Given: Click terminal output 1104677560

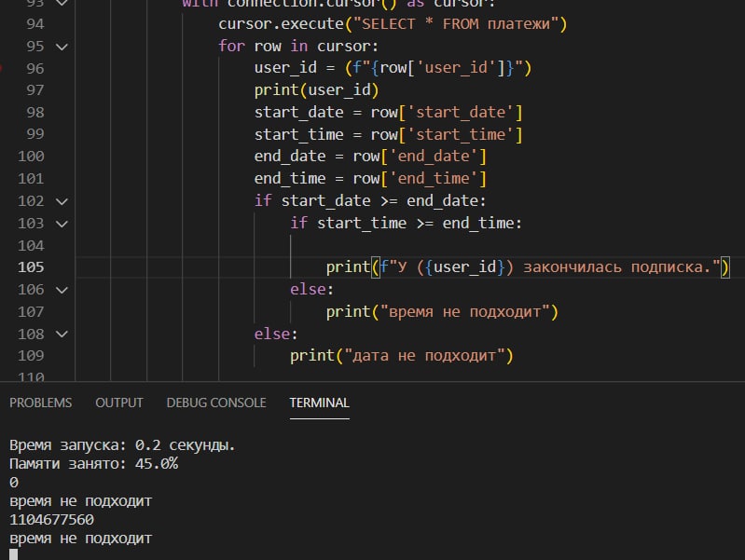Looking at the screenshot, I should click(x=52, y=520).
